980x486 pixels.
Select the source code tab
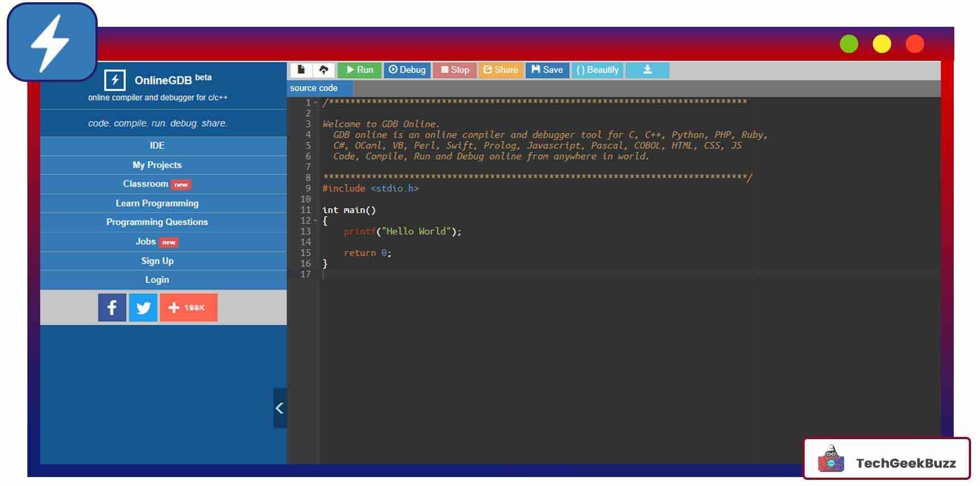(314, 88)
